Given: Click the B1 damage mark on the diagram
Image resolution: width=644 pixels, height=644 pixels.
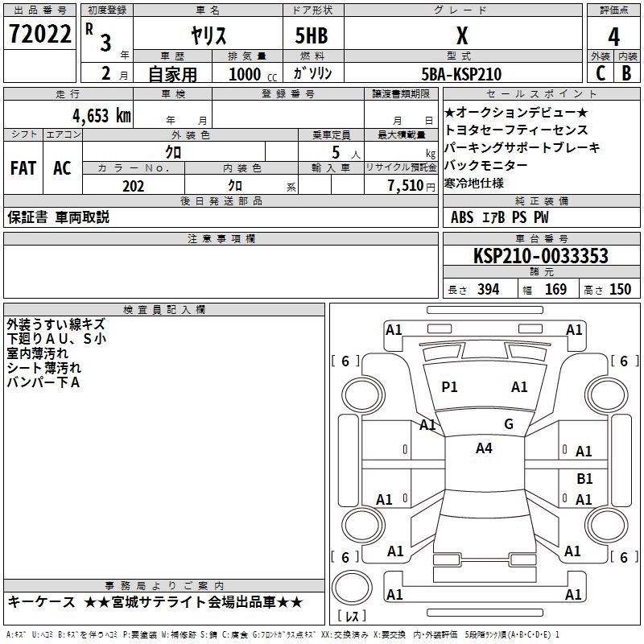Looking at the screenshot, I should pos(584,478).
